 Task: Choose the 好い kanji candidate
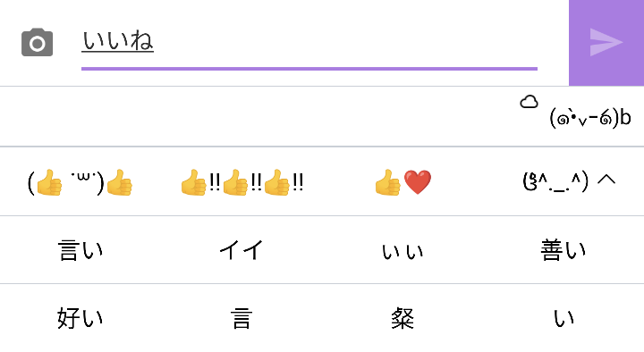pyautogui.click(x=80, y=318)
